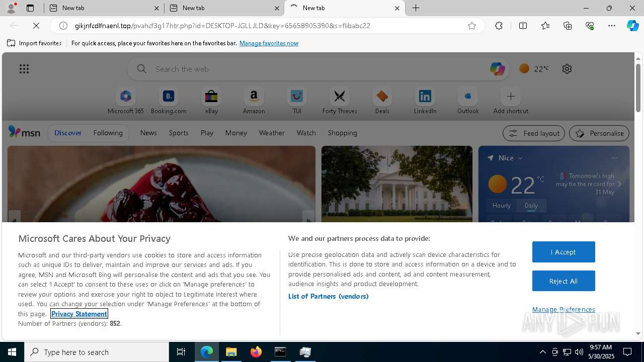Open the Extensions puzzle icon

(499, 26)
